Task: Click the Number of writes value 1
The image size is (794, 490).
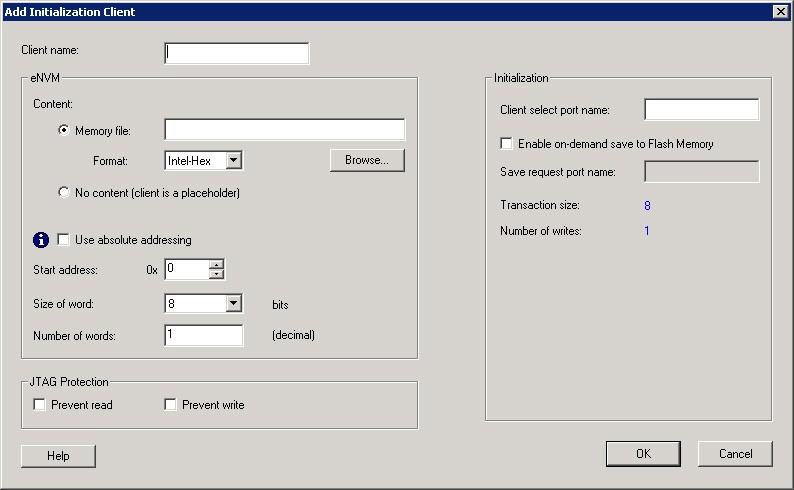Action: 647,231
